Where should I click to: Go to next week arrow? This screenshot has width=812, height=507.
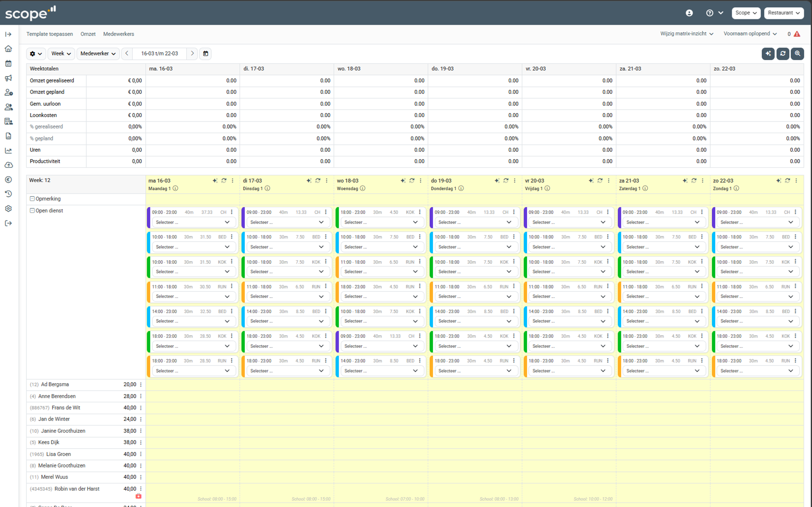[192, 54]
